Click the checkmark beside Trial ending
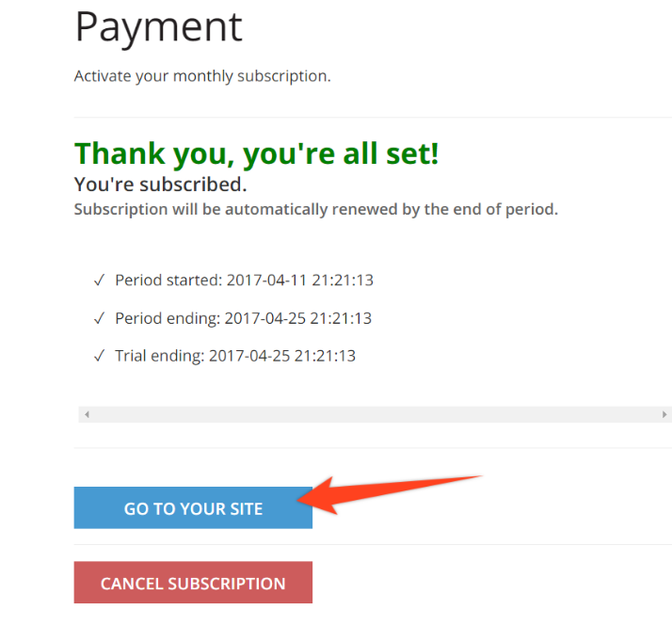This screenshot has width=672, height=626. coord(99,356)
